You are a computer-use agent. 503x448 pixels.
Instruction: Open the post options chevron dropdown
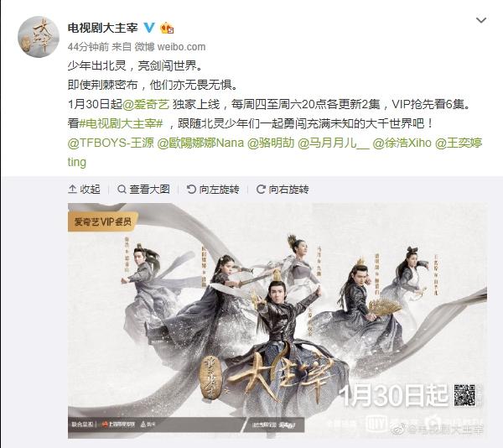[481, 20]
